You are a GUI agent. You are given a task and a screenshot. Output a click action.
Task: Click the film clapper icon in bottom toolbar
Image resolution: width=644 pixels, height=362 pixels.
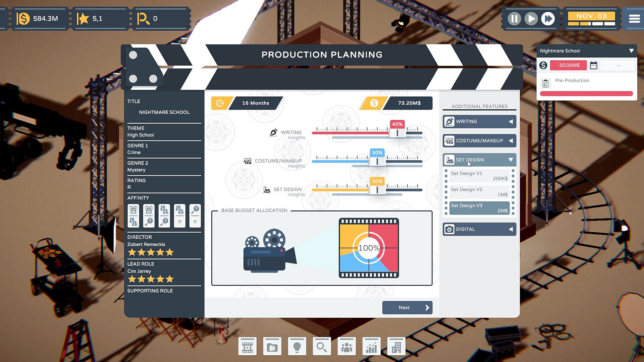[x=248, y=347]
